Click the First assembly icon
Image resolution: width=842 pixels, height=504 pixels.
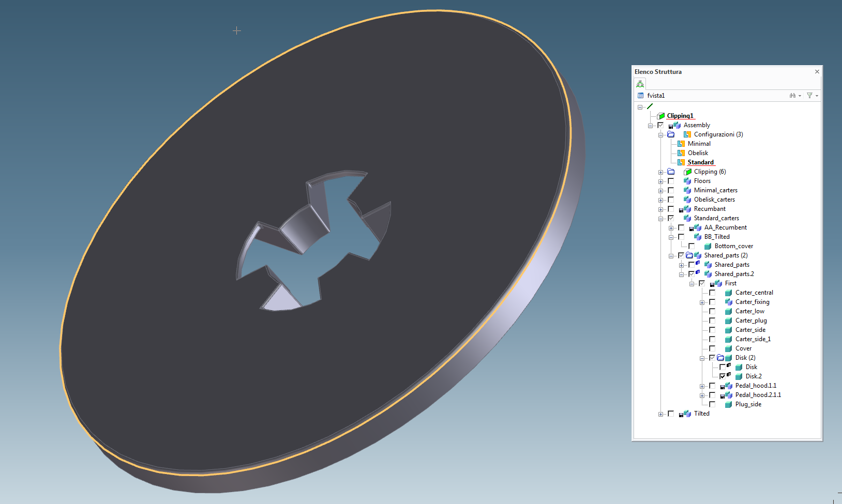[718, 283]
